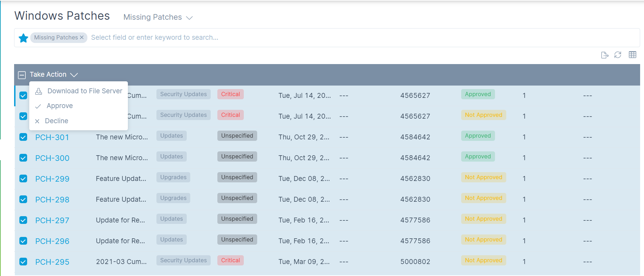Open patch PCH-297
Screen dimensions: 644x276
click(52, 220)
